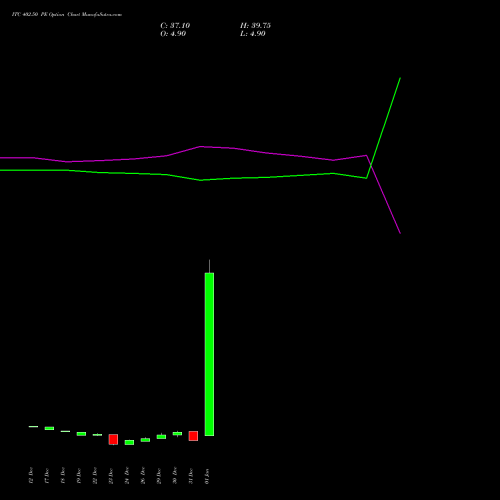Click the 31 Dec axis label
This screenshot has width=500, height=500.
191,476
